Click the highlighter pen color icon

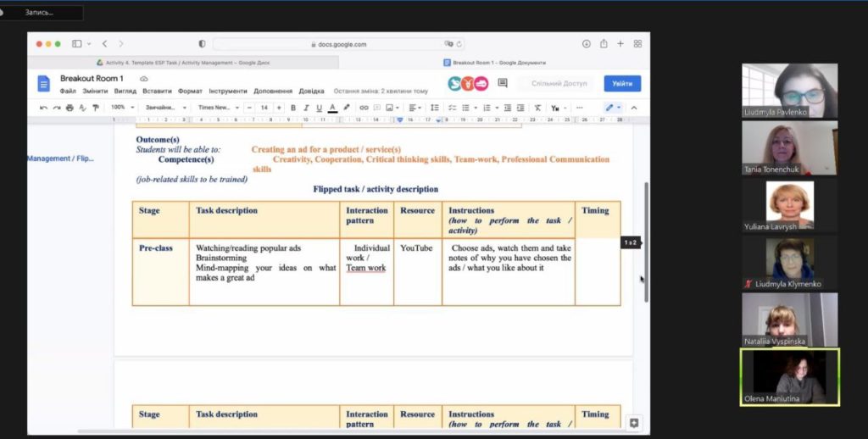tap(347, 108)
